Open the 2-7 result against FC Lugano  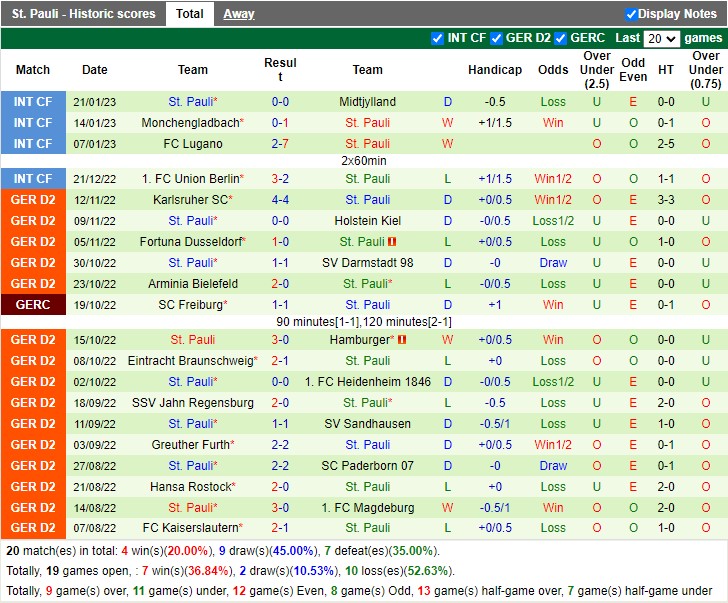[280, 144]
